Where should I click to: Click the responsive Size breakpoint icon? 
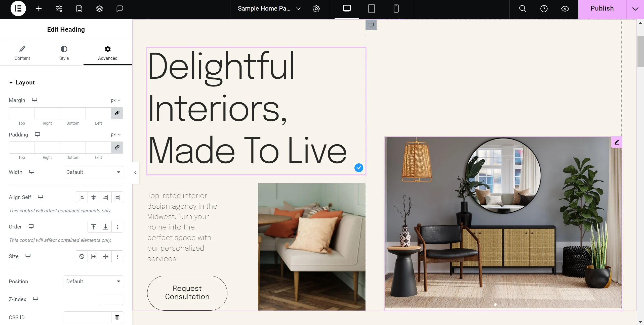pos(28,256)
